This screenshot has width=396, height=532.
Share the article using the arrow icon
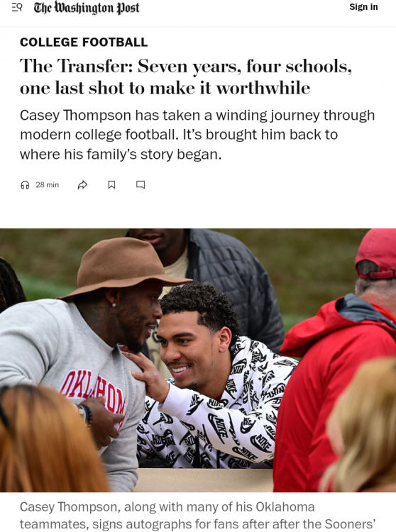82,185
